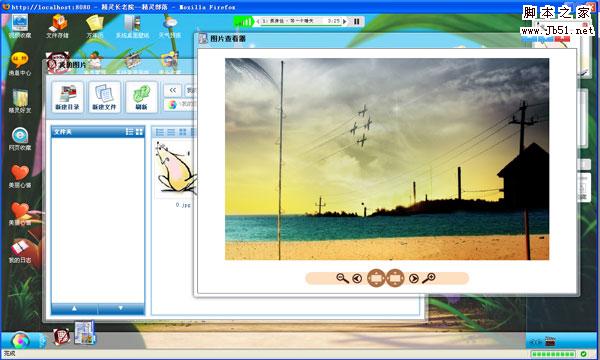600x360 pixels.
Task: Click the music player volume bars
Action: pos(244,22)
